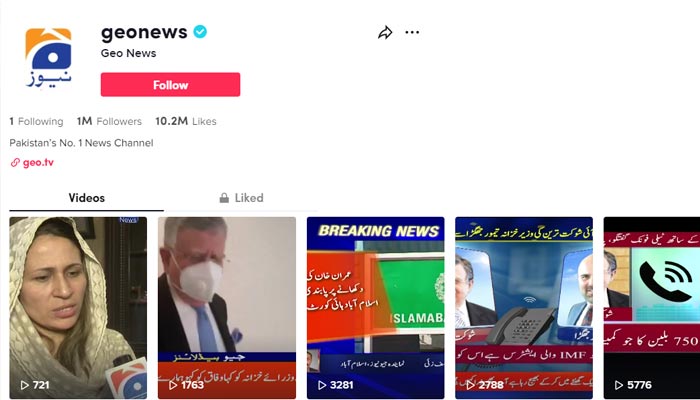Click the lock icon on Liked tab

pyautogui.click(x=224, y=198)
